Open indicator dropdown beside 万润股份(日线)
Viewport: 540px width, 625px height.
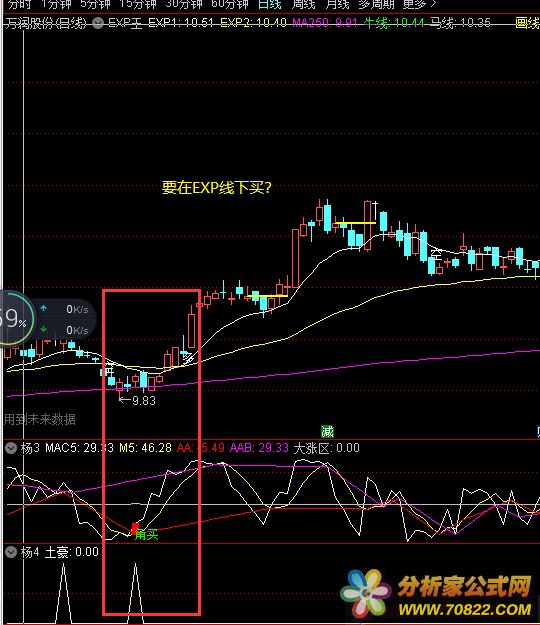pyautogui.click(x=98, y=24)
